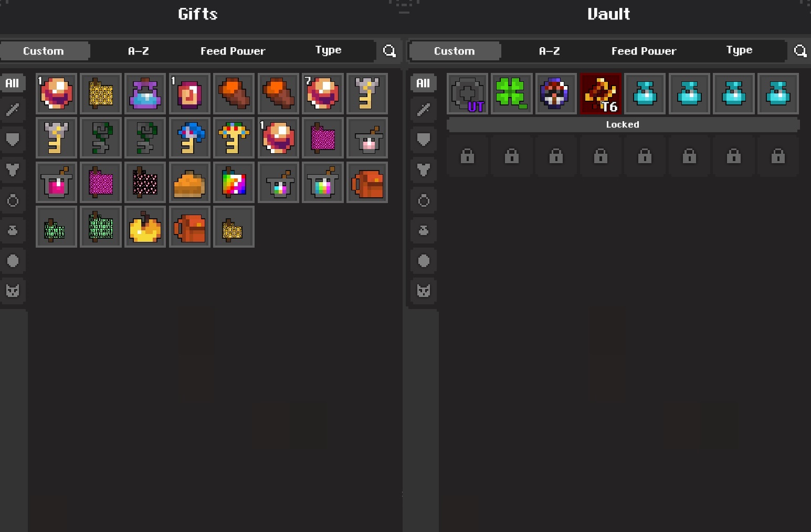Select the UT ring item in Vault
Image resolution: width=811 pixels, height=532 pixels.
tap(467, 93)
